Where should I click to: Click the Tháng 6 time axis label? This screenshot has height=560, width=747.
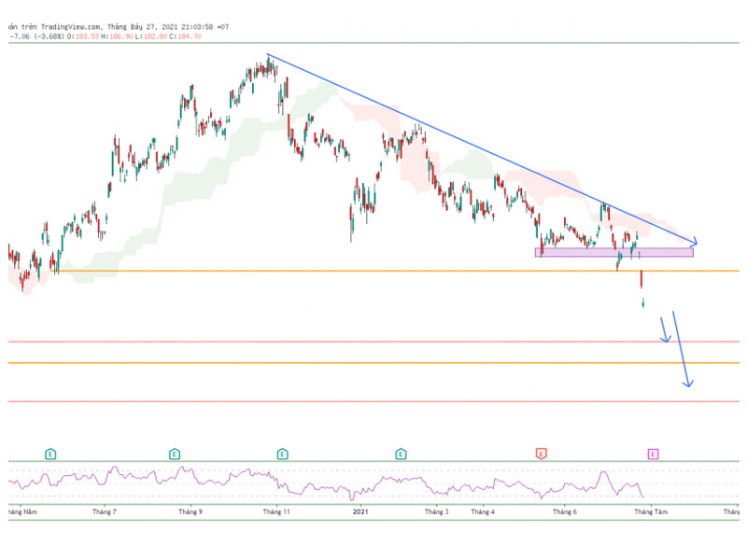(x=565, y=511)
